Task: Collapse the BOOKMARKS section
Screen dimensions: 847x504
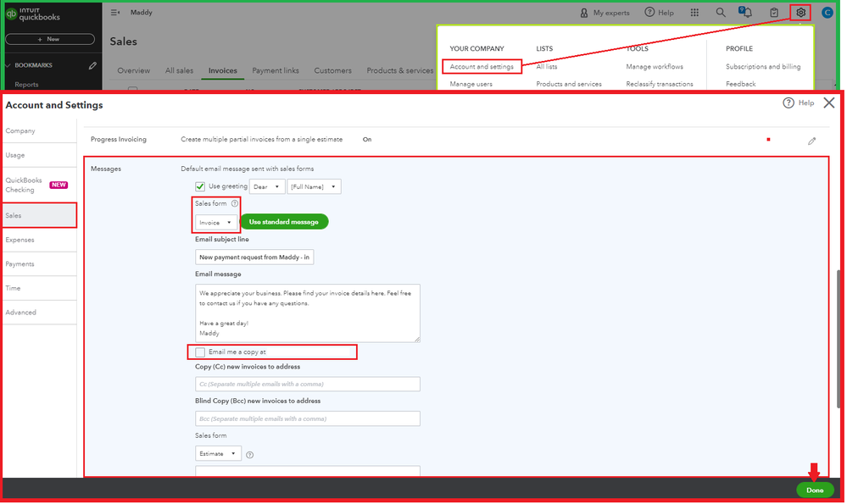Action: pos(8,65)
